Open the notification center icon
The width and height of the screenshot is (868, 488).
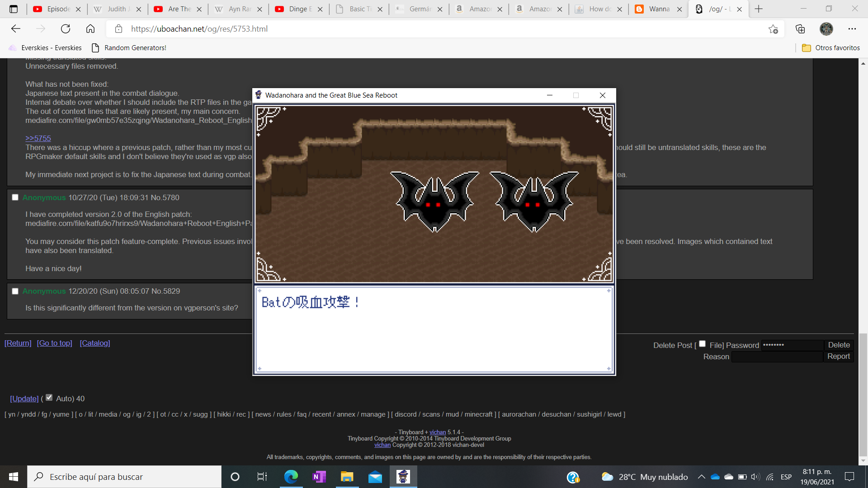849,477
